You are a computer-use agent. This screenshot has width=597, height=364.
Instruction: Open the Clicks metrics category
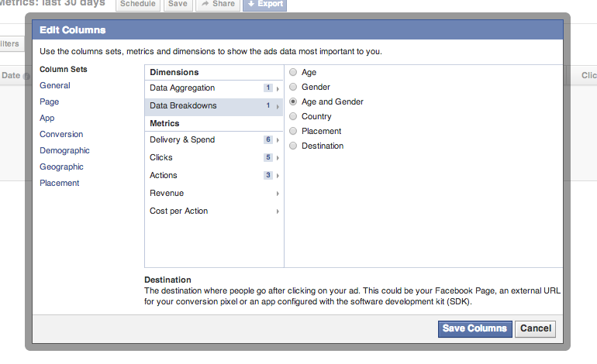[x=214, y=157]
